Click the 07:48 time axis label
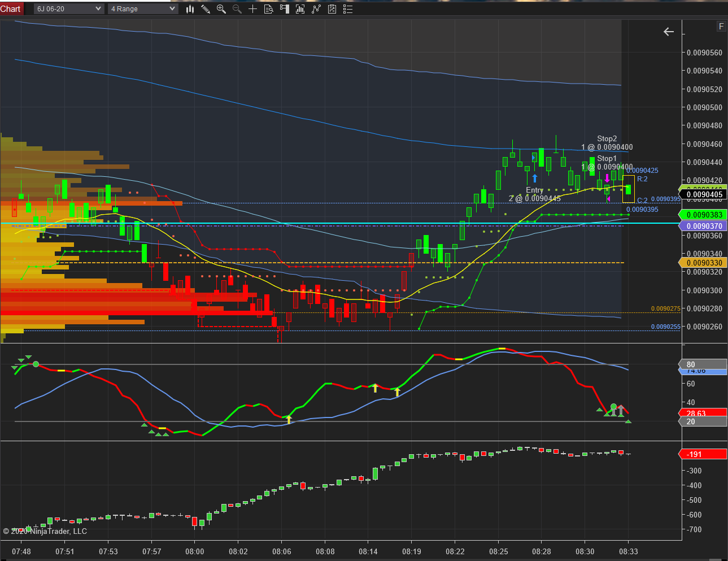The image size is (728, 561). (x=21, y=551)
